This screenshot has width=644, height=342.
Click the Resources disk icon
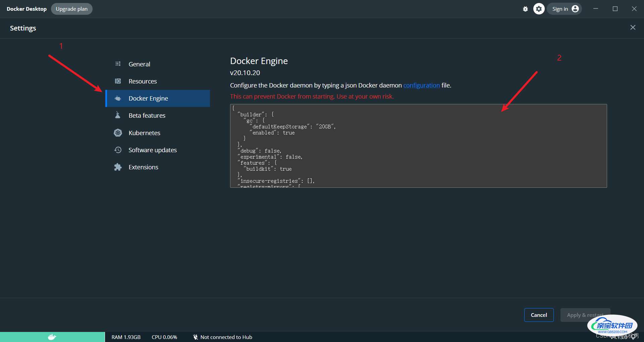[118, 81]
